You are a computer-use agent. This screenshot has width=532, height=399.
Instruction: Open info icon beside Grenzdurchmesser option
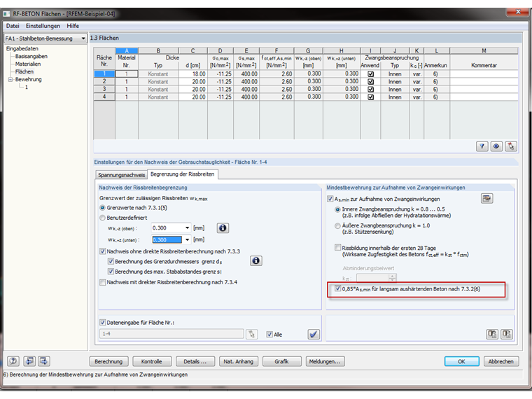click(x=255, y=260)
